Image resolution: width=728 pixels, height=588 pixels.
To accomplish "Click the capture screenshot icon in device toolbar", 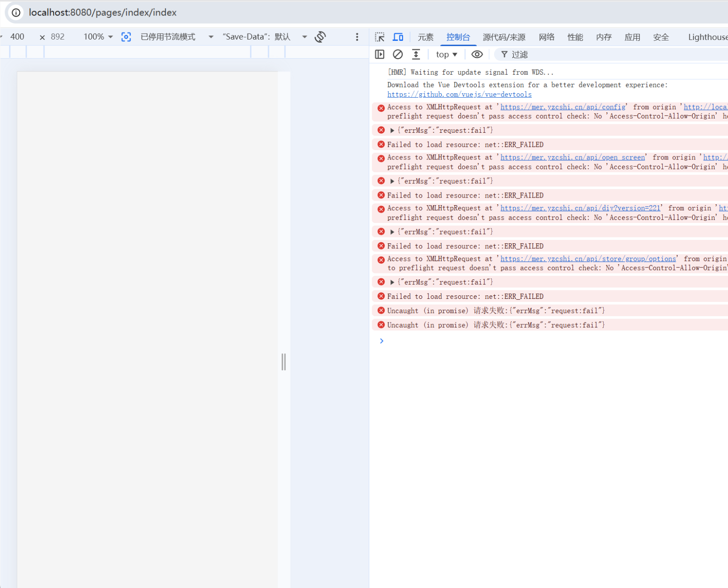I will (x=126, y=37).
